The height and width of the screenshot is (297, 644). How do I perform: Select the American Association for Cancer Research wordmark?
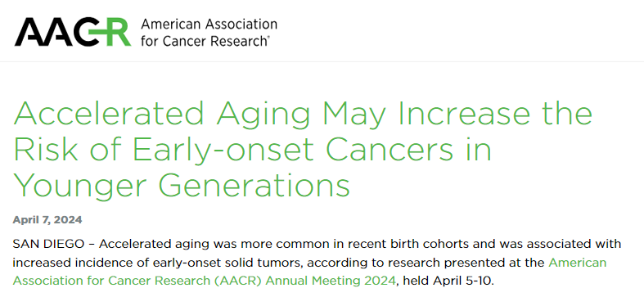pyautogui.click(x=209, y=33)
